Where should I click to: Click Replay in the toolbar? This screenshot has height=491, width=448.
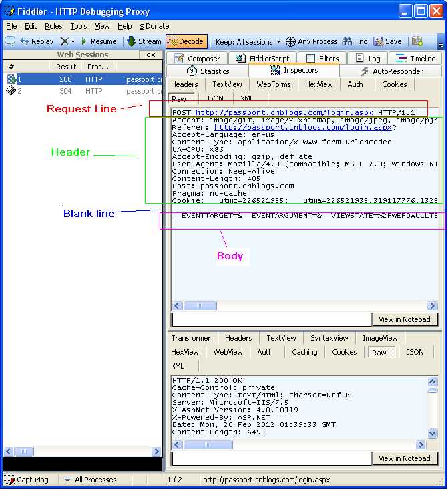pyautogui.click(x=37, y=41)
